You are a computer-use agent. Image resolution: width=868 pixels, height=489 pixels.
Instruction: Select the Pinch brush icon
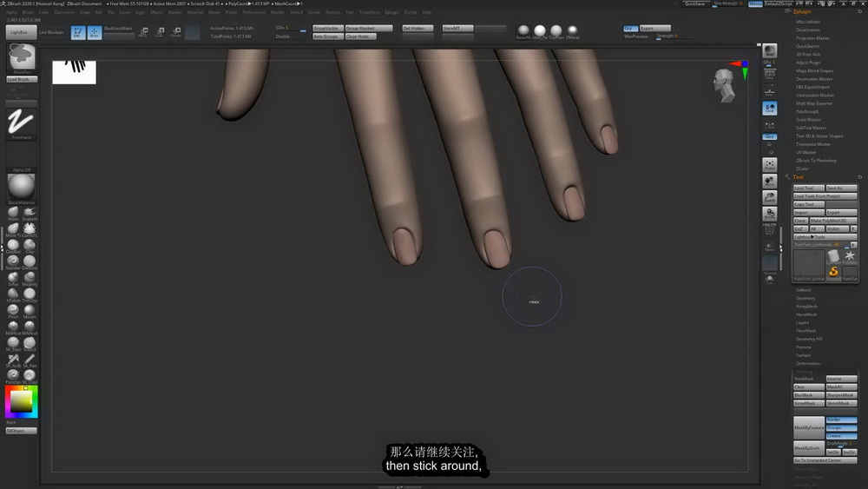click(13, 311)
